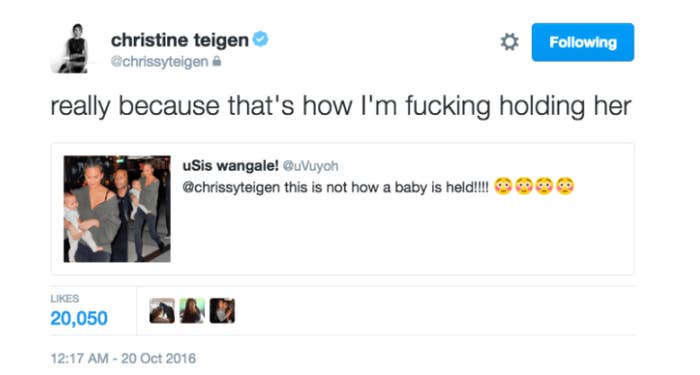Click the blue Following button
The image size is (700, 375).
tap(583, 42)
